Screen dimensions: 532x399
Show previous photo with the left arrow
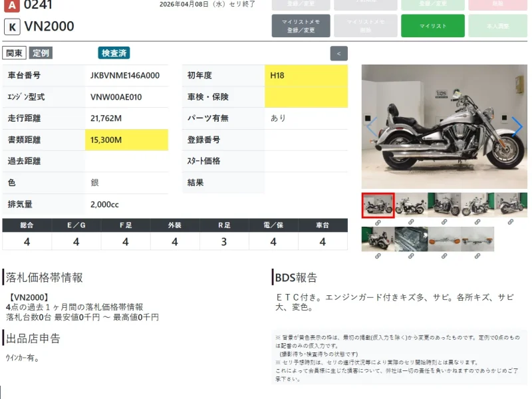tap(372, 126)
